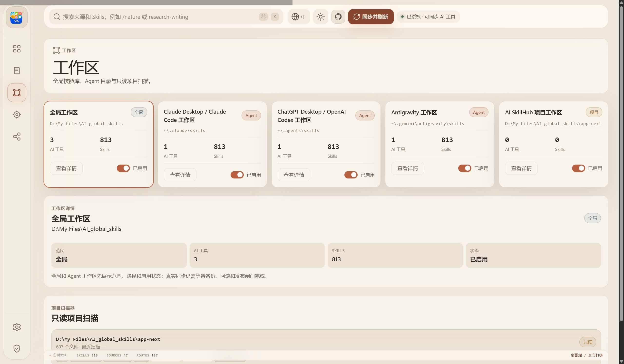Click the magnifier icon in search bar
This screenshot has width=624, height=364.
(57, 17)
